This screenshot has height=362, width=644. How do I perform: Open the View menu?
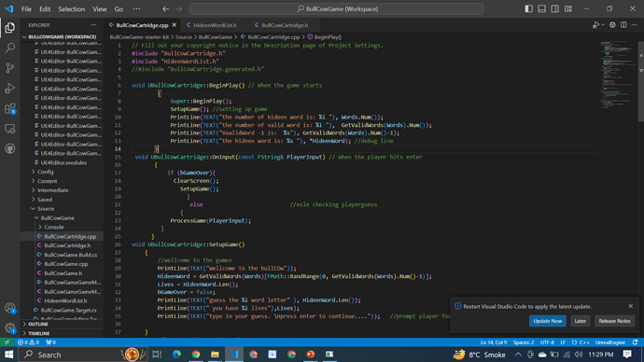point(99,9)
